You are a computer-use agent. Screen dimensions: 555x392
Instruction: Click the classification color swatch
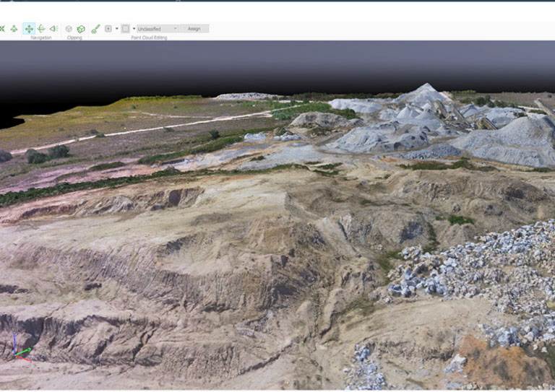tap(126, 29)
